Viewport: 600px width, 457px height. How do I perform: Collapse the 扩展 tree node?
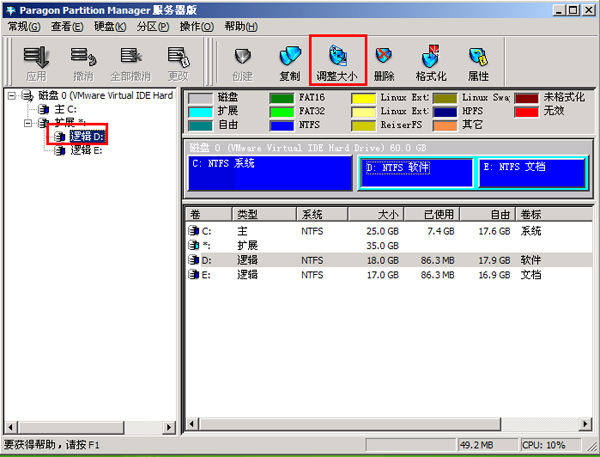28,123
